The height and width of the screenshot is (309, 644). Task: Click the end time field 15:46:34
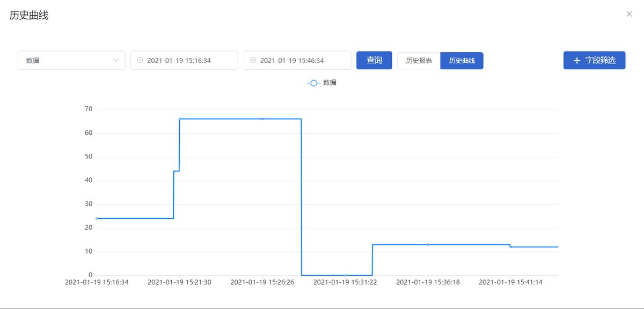pyautogui.click(x=297, y=60)
